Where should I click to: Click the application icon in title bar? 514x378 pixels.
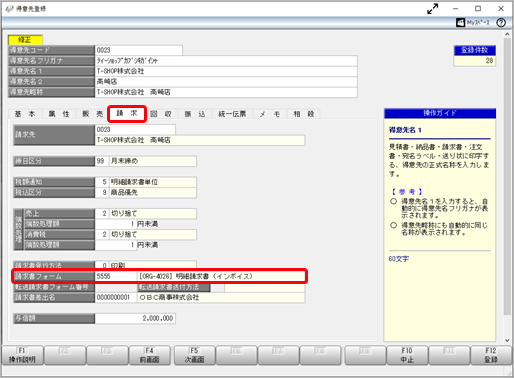[x=9, y=9]
